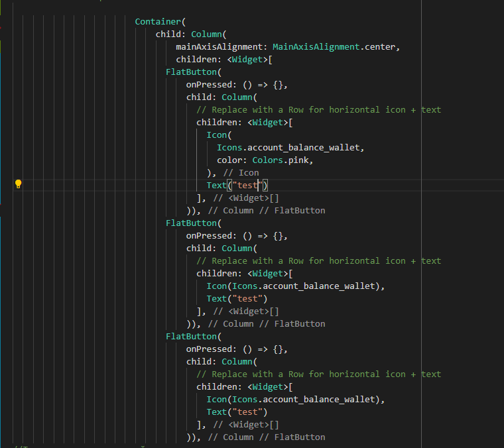
Task: Click the "child" label directly under Container
Action: tap(168, 34)
